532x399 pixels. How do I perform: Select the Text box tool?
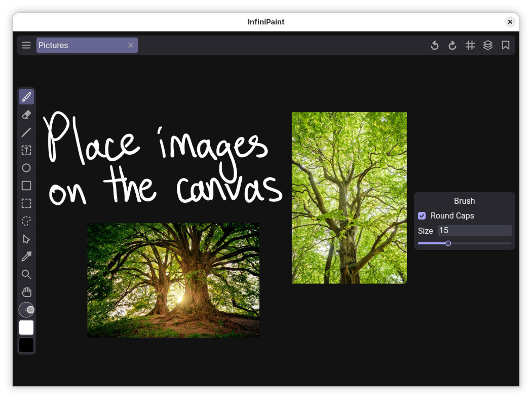pyautogui.click(x=26, y=150)
